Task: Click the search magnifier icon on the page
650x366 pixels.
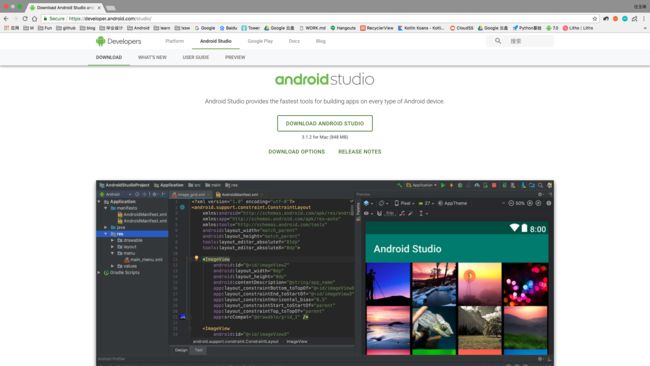Action: [498, 41]
